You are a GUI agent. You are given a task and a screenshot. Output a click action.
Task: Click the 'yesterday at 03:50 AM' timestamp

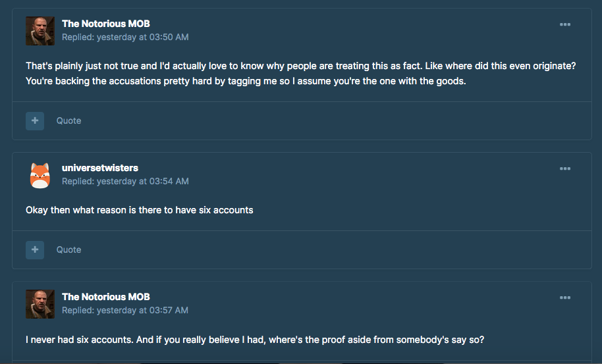[x=142, y=38]
